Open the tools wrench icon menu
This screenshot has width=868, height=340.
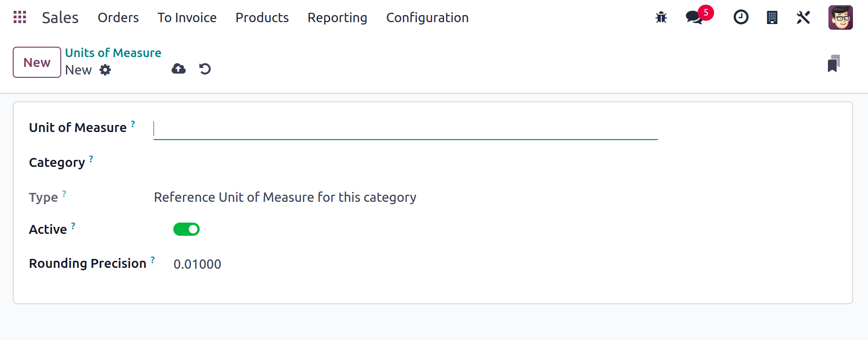tap(803, 17)
